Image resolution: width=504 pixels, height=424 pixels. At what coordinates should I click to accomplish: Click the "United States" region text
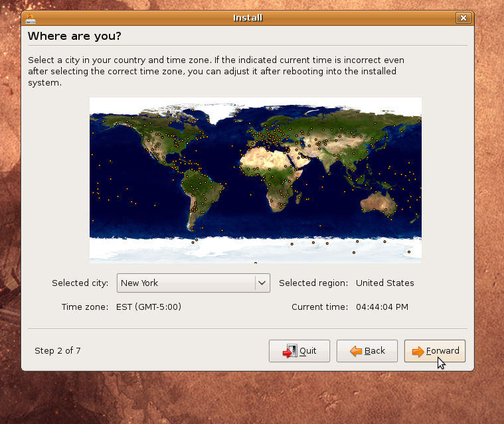click(384, 283)
